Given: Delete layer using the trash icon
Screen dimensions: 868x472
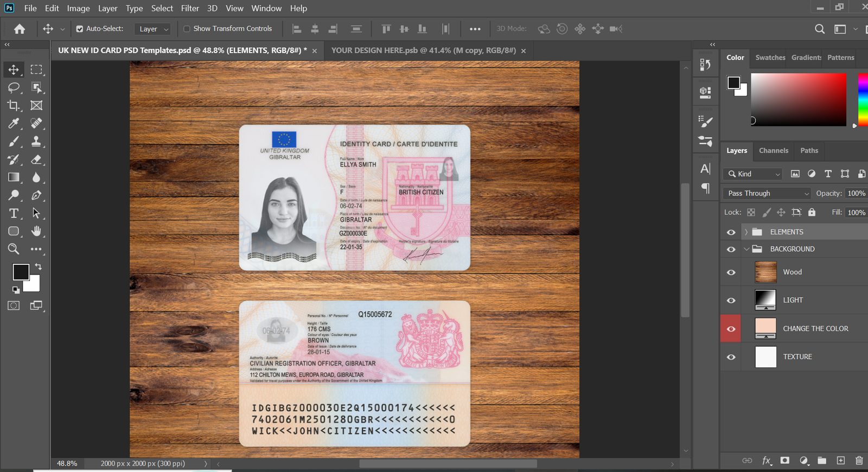Looking at the screenshot, I should click(x=859, y=461).
